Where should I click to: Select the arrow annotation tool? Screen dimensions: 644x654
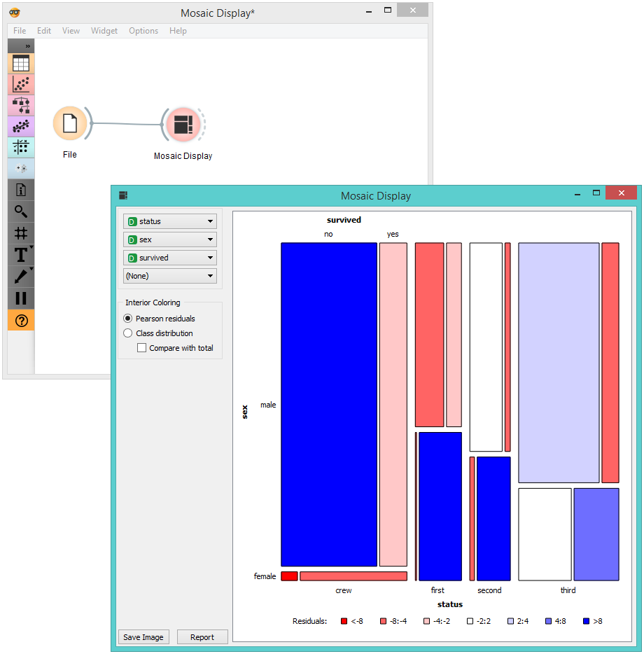(20, 277)
